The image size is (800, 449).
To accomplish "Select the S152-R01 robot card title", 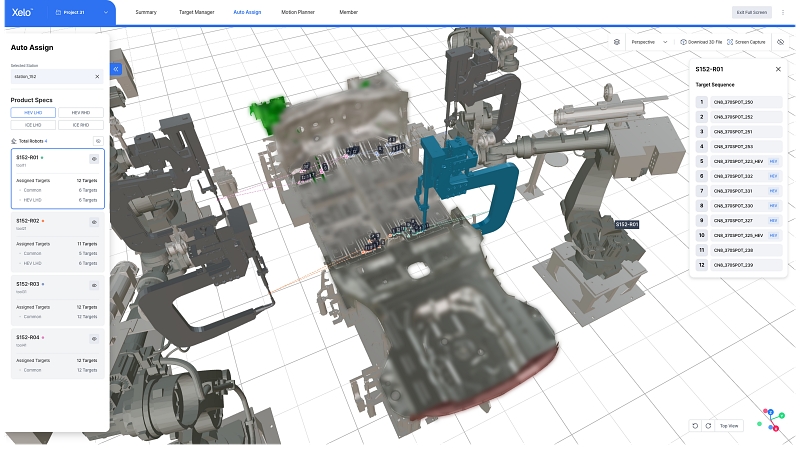I will 27,158.
